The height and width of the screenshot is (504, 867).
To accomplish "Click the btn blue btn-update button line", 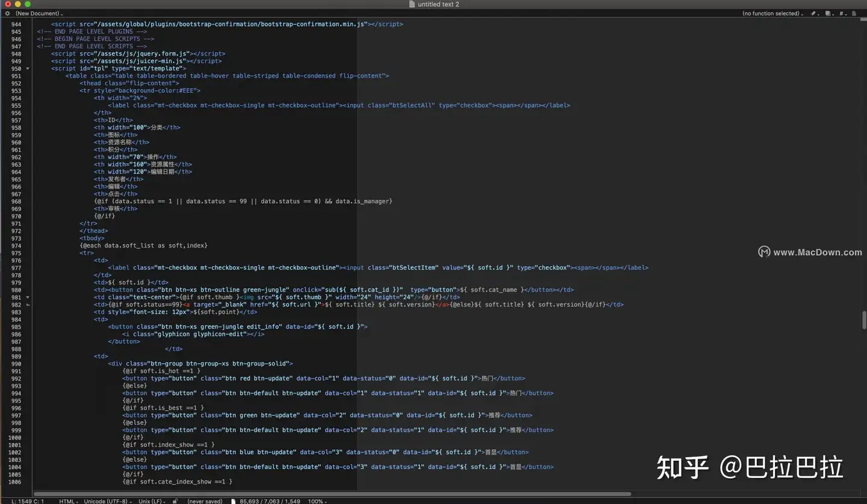I will [326, 452].
